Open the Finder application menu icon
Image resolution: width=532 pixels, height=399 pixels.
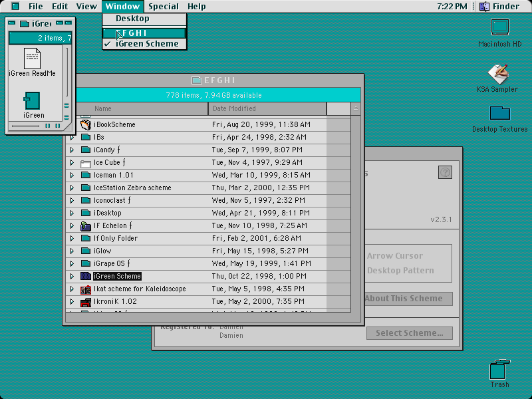pos(484,6)
